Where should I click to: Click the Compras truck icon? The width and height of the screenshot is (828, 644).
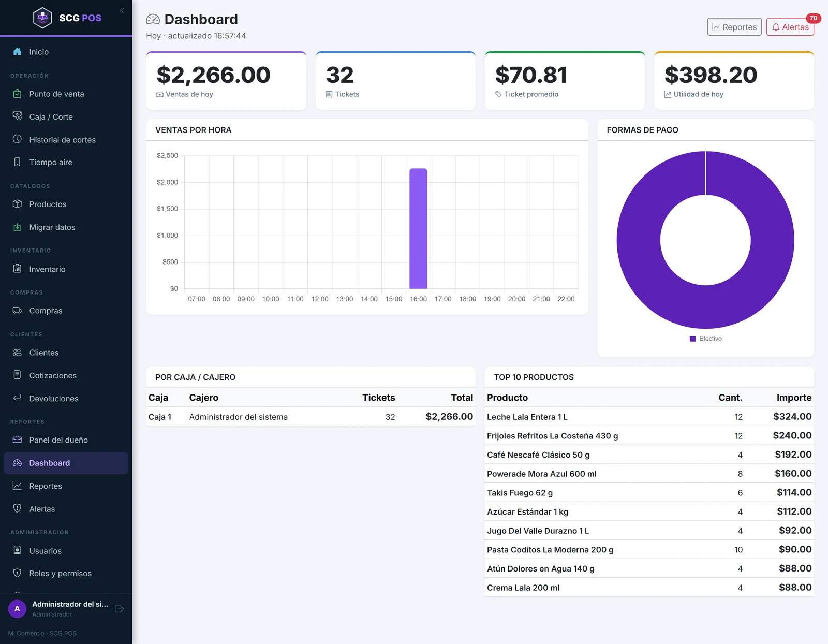(17, 311)
